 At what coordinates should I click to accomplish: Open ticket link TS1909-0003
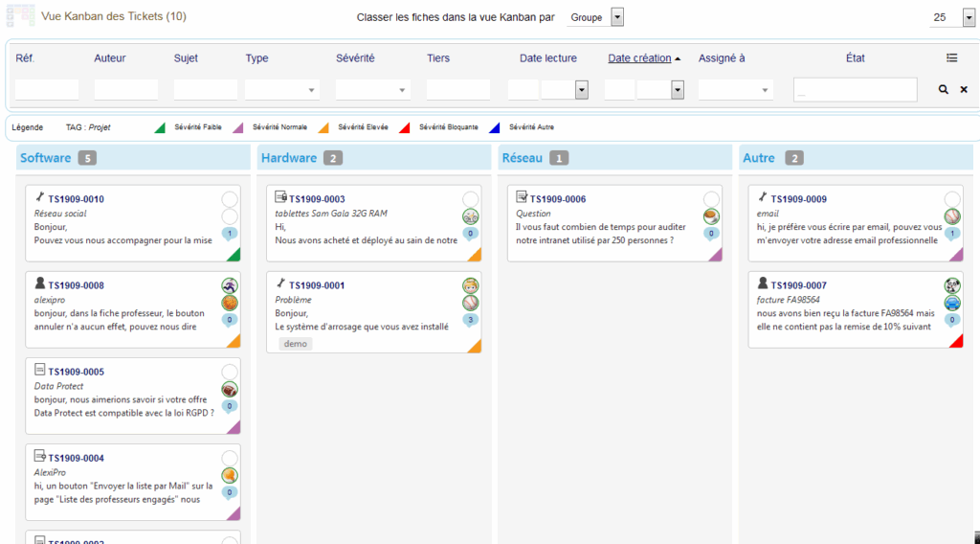pos(317,199)
